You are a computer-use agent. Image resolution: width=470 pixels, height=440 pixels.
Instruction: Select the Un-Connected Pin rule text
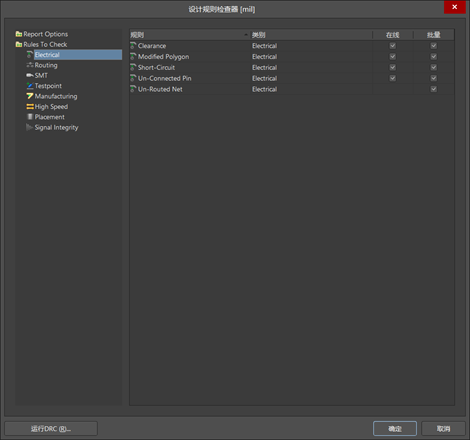click(165, 78)
